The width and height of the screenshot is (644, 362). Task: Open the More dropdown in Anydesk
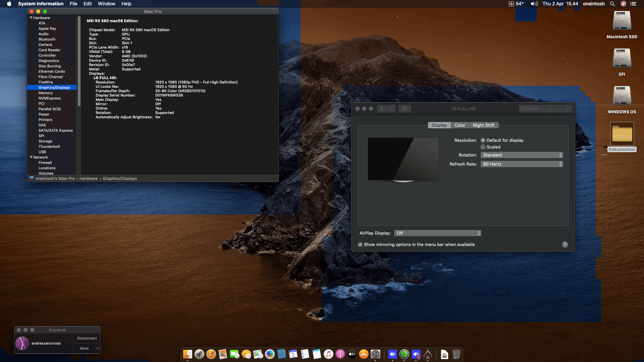(x=87, y=348)
